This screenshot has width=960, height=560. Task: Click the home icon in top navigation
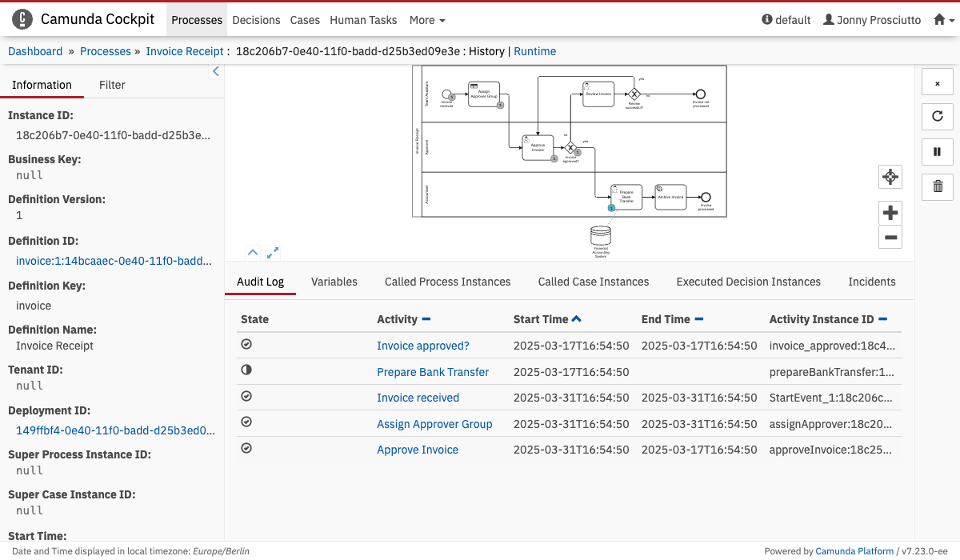click(939, 20)
